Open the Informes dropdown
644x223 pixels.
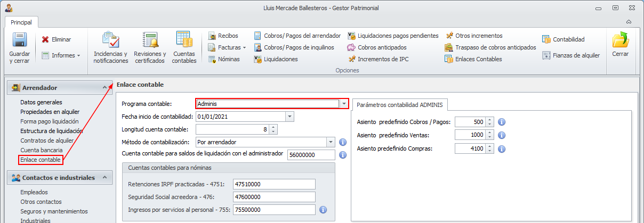coord(61,55)
